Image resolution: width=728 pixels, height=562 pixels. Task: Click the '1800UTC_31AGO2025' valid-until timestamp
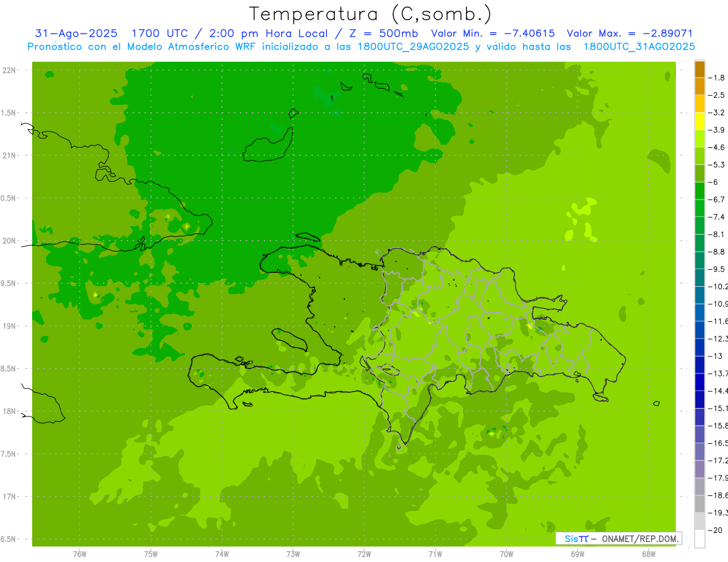pyautogui.click(x=639, y=47)
